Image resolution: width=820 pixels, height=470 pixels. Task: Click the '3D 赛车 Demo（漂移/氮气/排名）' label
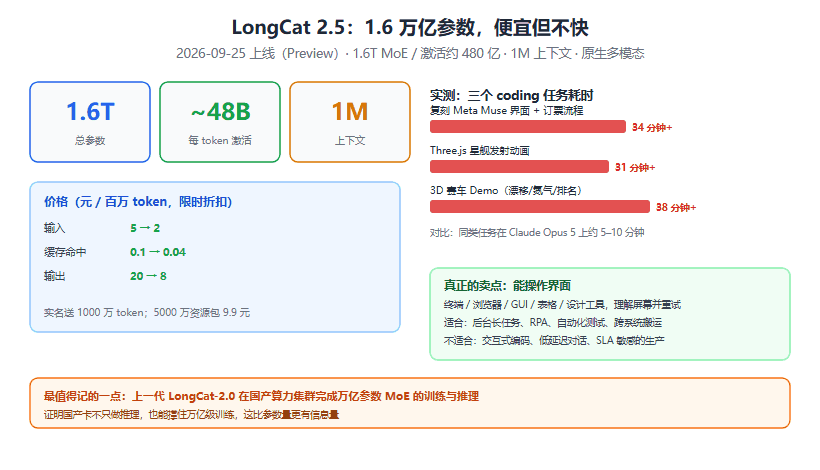tap(506, 191)
